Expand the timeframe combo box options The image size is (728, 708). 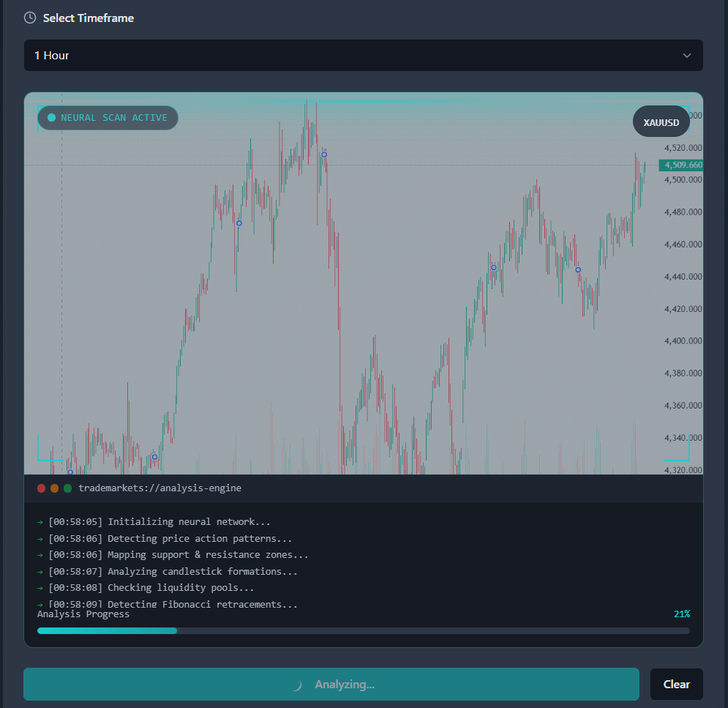[x=364, y=55]
